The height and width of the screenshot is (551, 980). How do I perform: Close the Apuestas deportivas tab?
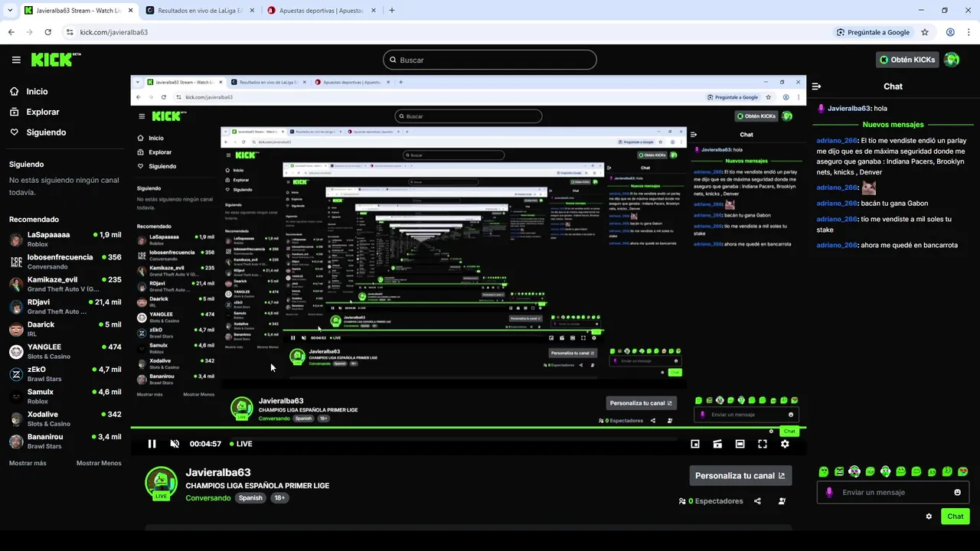374,11
